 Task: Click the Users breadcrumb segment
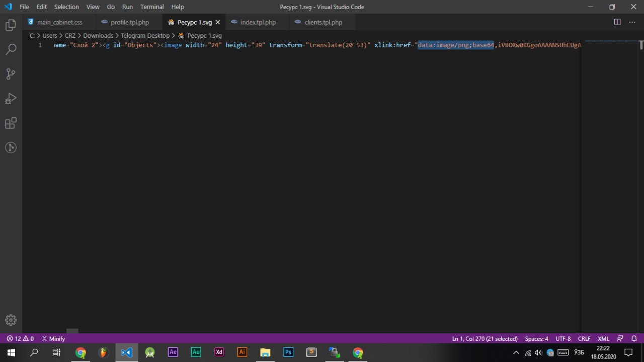[49, 36]
